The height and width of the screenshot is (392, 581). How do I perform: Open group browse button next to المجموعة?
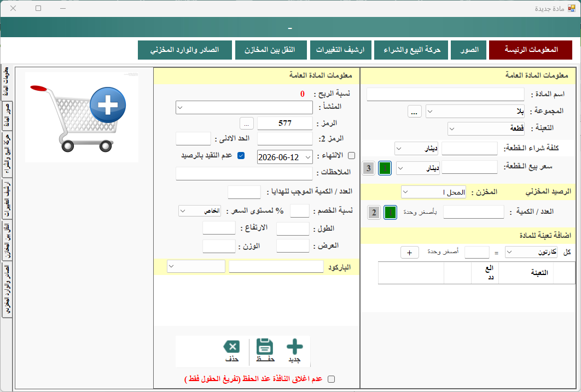[414, 112]
